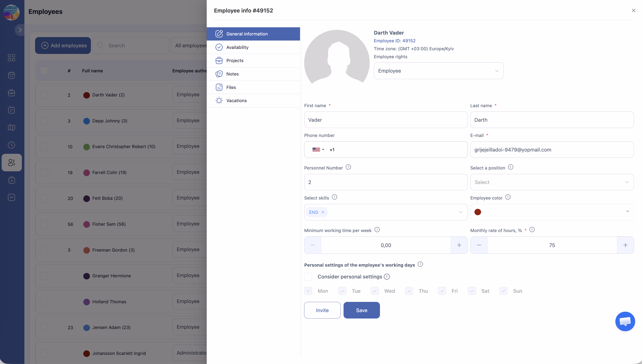Toggle the Mon working day checkbox

[308, 291]
